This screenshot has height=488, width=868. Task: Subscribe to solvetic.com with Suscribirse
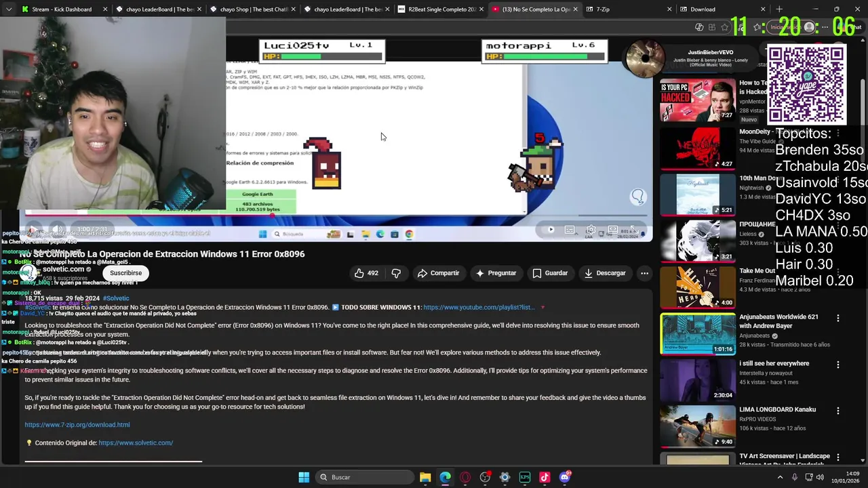[125, 273]
